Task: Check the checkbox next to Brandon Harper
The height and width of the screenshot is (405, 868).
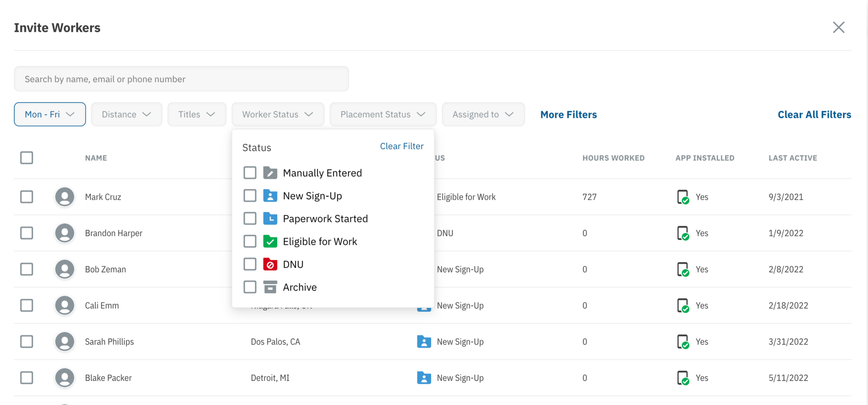Action: 27,233
